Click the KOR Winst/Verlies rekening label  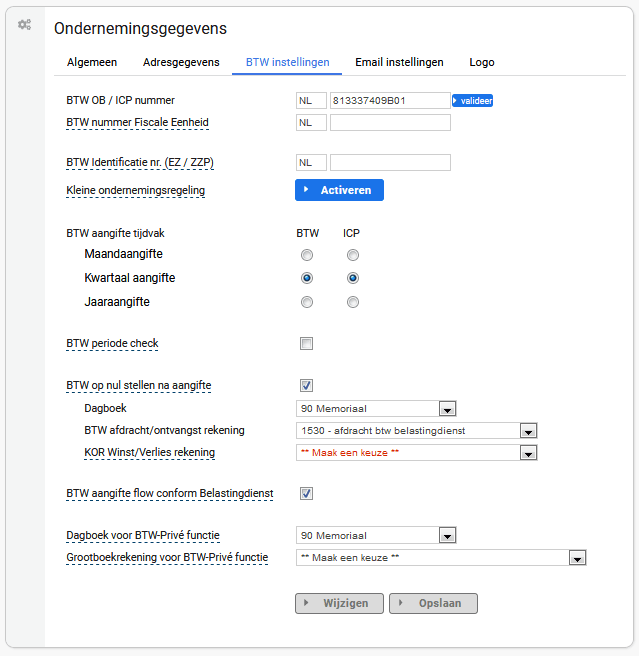pos(149,453)
